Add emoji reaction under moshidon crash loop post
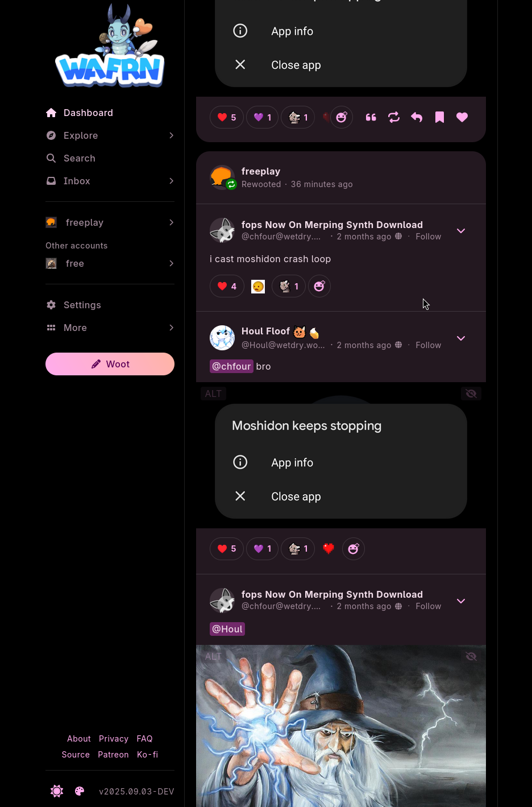Viewport: 532px width, 807px height. (x=319, y=286)
